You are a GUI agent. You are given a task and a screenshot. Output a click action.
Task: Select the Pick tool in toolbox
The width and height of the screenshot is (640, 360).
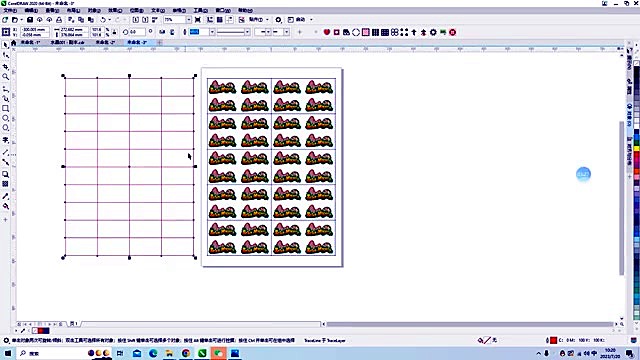[5, 45]
